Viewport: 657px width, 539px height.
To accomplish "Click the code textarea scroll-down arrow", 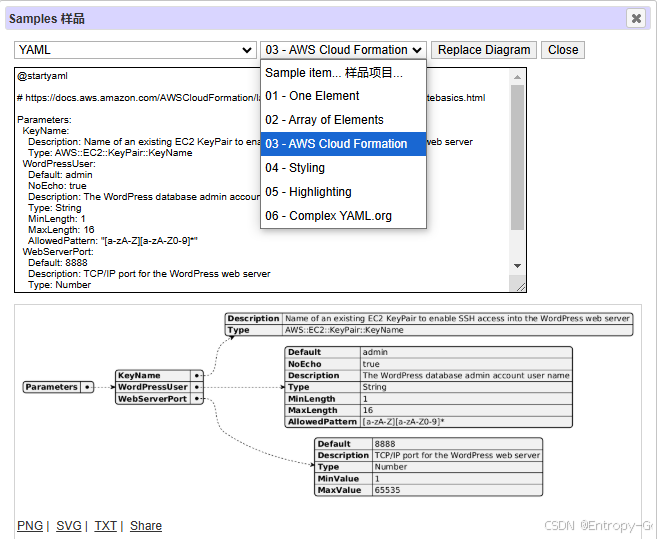I will (x=517, y=266).
